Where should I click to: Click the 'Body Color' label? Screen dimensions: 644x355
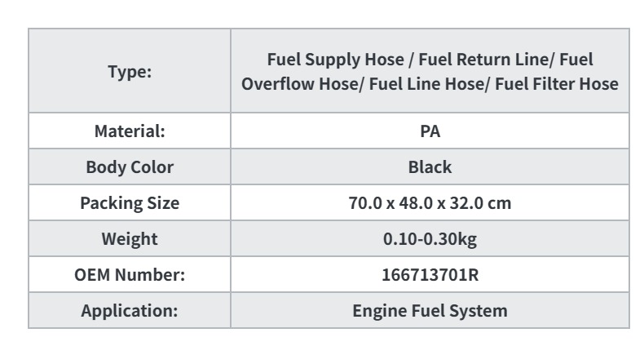[x=130, y=166]
